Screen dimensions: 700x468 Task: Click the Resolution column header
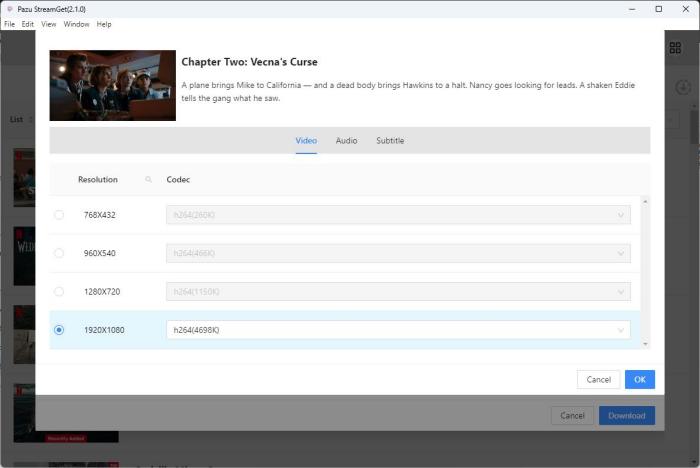[98, 180]
